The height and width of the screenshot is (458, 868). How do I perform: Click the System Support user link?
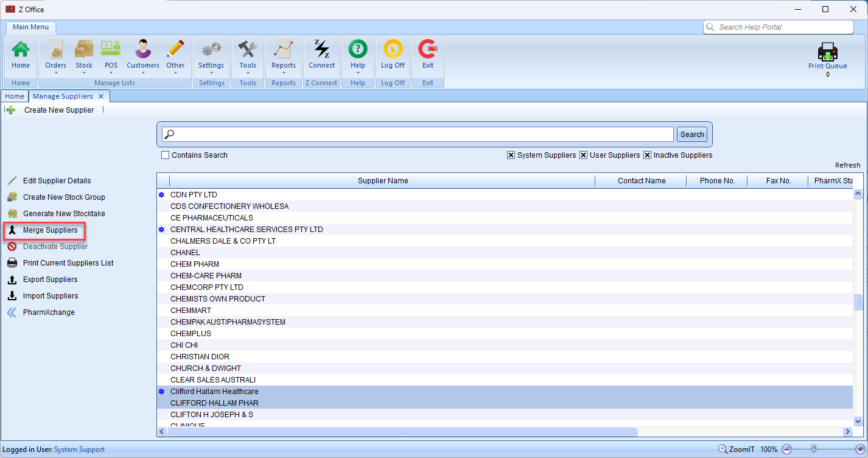point(79,449)
